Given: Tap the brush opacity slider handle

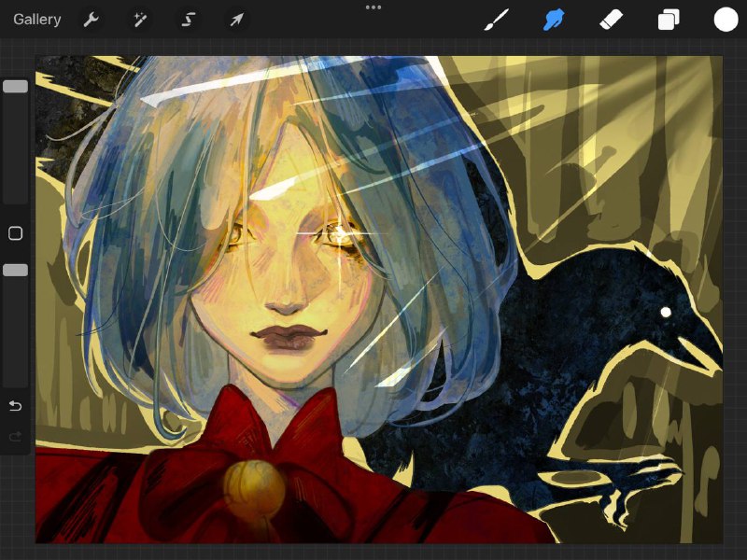Looking at the screenshot, I should pos(15,271).
